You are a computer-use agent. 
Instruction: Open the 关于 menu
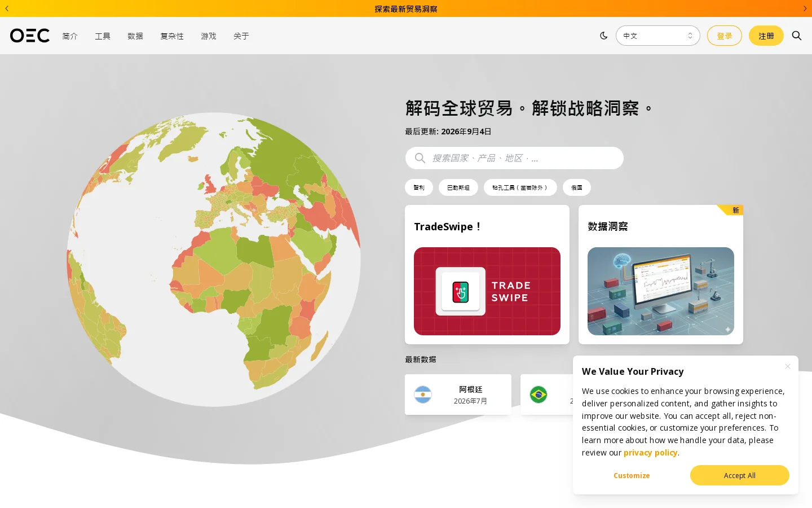[x=241, y=36]
